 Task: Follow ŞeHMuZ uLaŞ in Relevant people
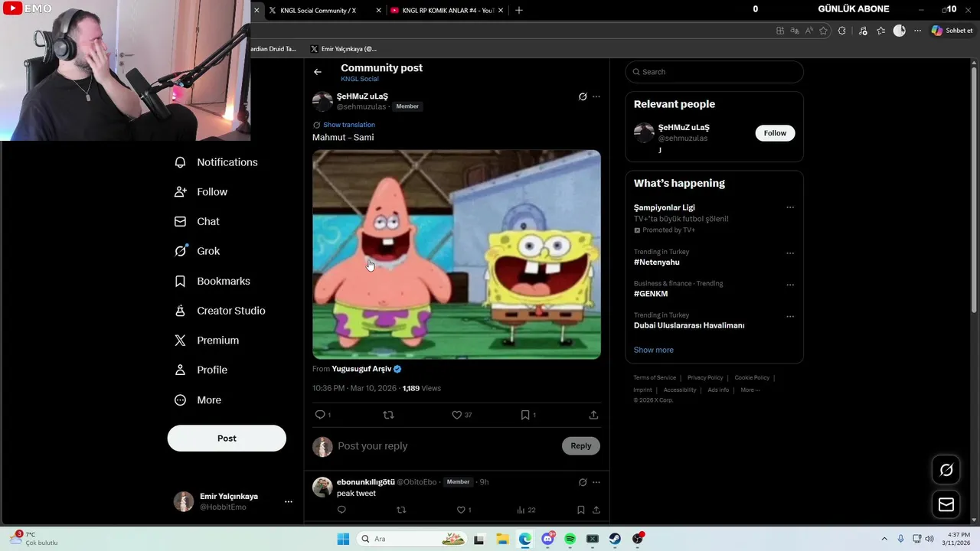775,133
